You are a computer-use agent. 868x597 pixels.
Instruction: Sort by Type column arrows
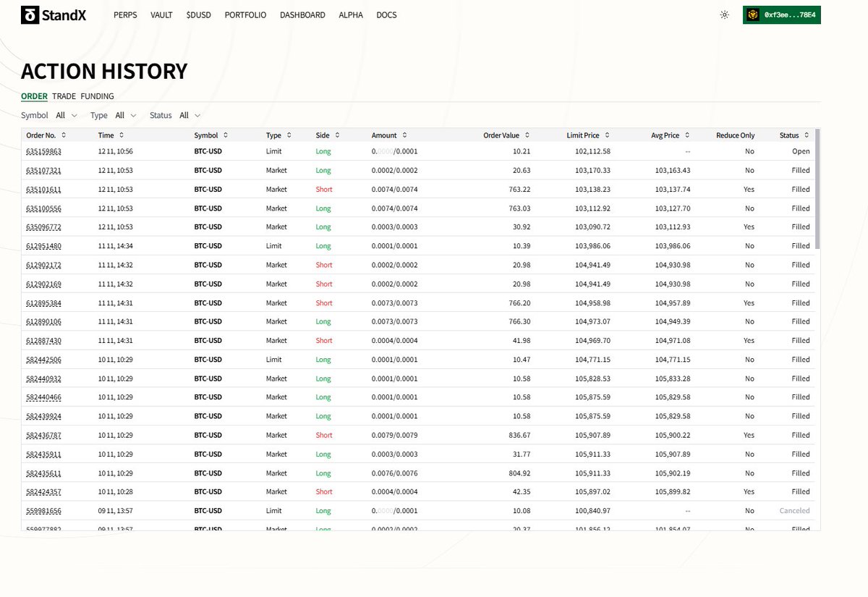coord(289,135)
